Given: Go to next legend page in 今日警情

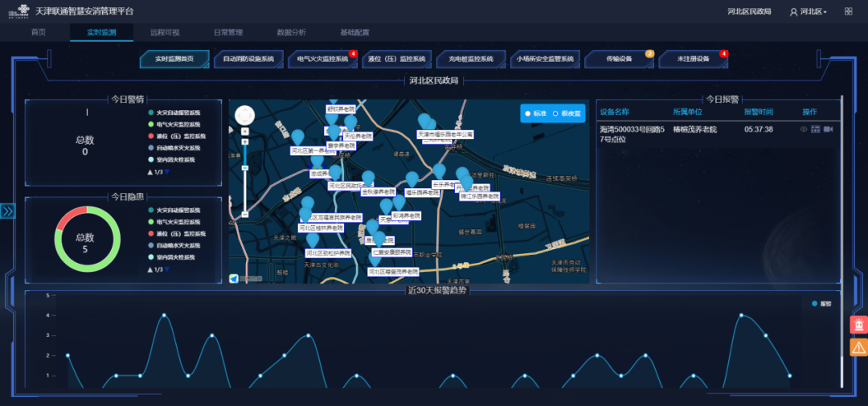Looking at the screenshot, I should pos(167,172).
